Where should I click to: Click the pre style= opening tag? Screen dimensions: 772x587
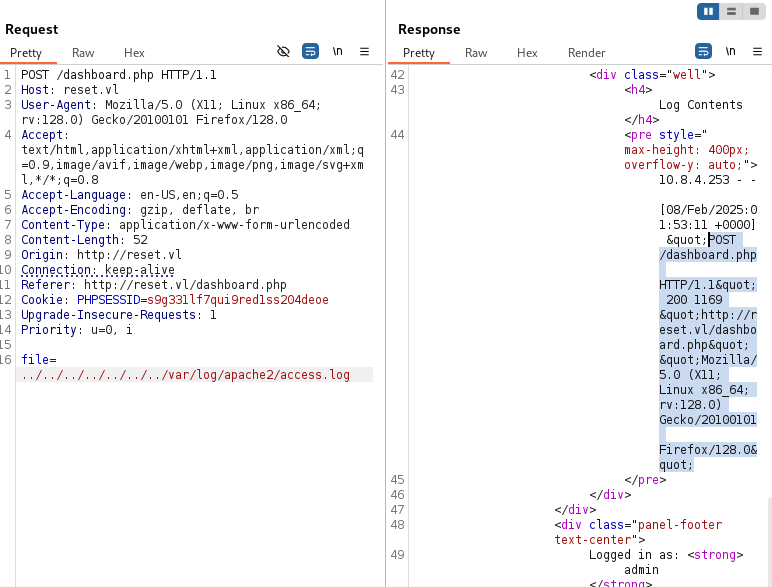click(666, 135)
